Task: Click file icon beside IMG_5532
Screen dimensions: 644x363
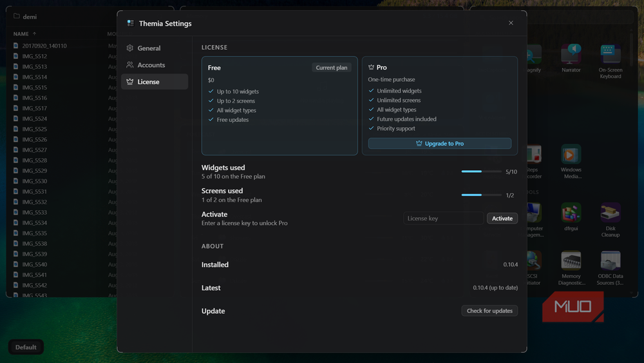Action: click(x=15, y=202)
